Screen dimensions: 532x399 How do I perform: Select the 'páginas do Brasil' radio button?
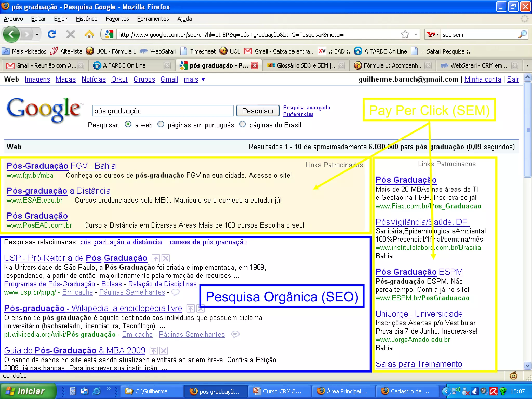click(x=242, y=124)
